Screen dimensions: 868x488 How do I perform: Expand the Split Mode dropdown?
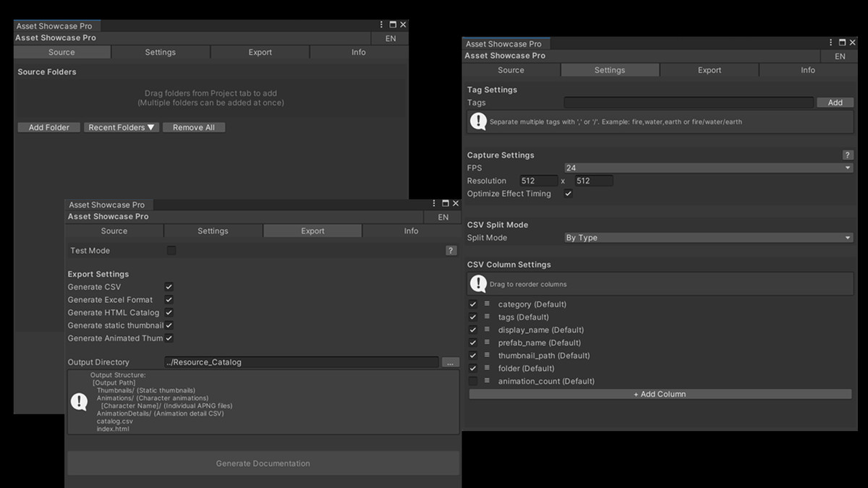[707, 238]
